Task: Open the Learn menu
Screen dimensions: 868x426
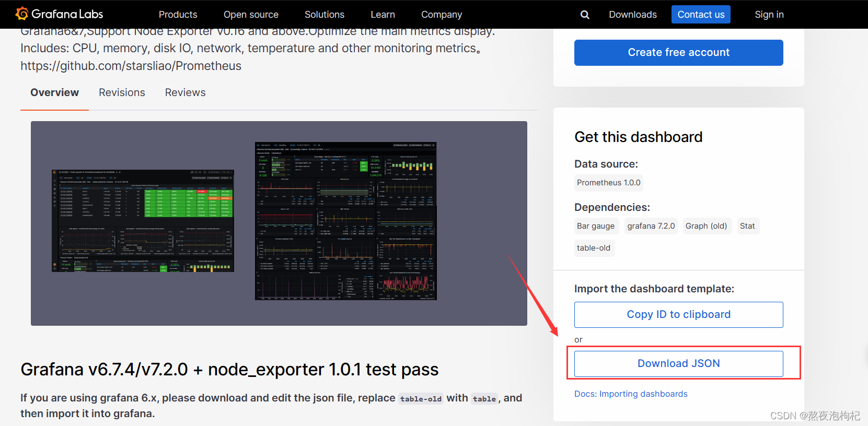Action: [x=383, y=15]
